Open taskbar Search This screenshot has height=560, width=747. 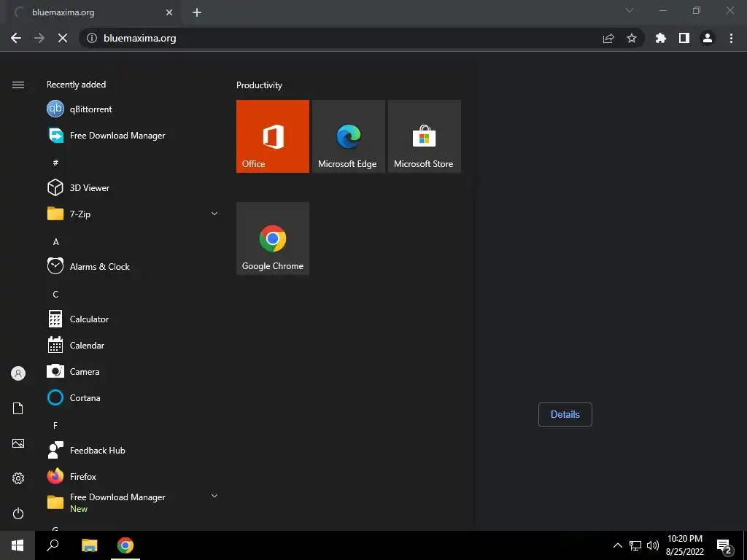point(53,545)
